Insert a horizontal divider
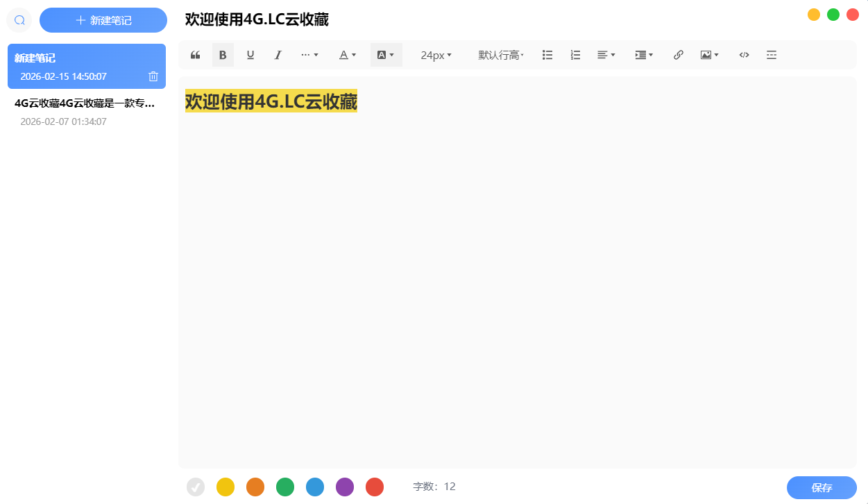The height and width of the screenshot is (504, 868). tap(772, 55)
